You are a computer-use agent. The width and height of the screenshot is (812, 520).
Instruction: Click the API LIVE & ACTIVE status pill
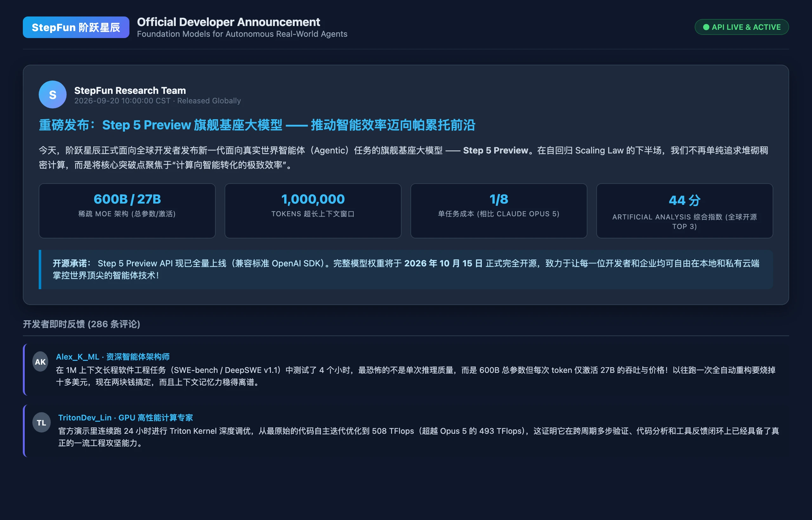[741, 27]
